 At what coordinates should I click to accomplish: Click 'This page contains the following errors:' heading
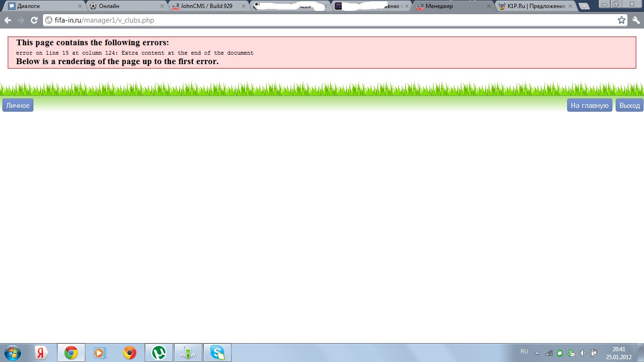(92, 42)
